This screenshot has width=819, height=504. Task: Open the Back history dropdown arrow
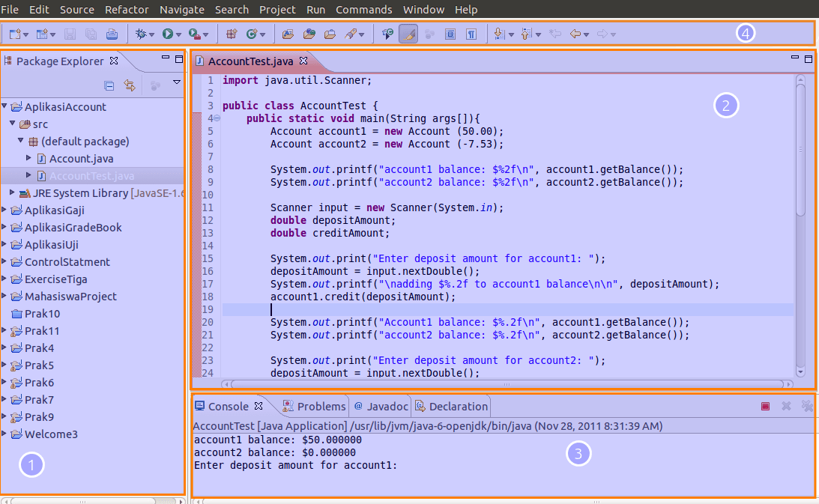click(587, 34)
